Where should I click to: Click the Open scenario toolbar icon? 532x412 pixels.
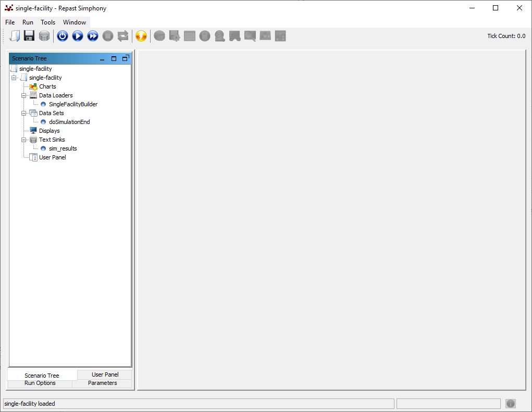point(15,36)
